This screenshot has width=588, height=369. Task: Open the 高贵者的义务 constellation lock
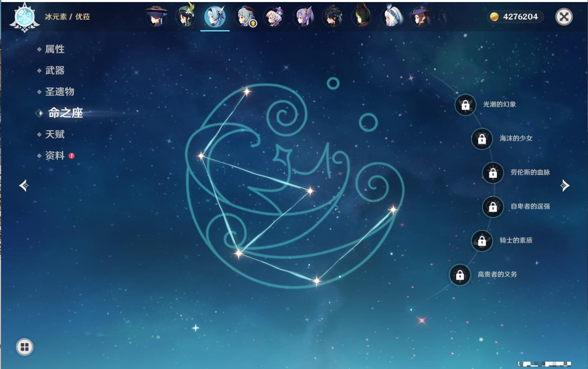(460, 275)
